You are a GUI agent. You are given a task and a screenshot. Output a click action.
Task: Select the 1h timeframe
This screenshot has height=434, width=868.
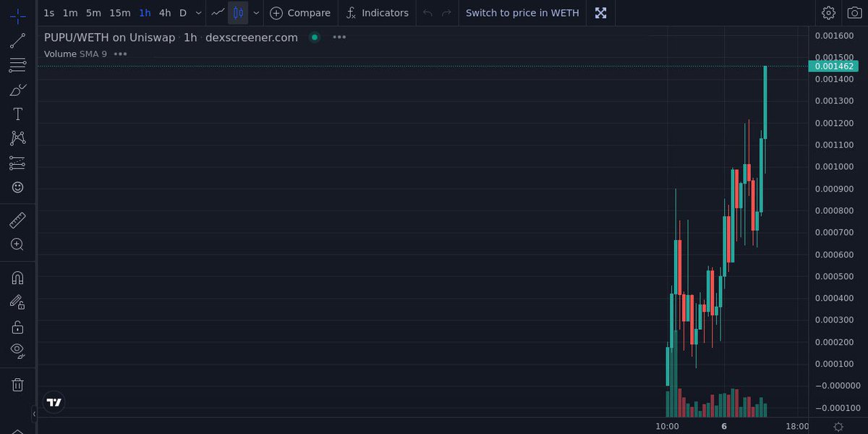[145, 13]
